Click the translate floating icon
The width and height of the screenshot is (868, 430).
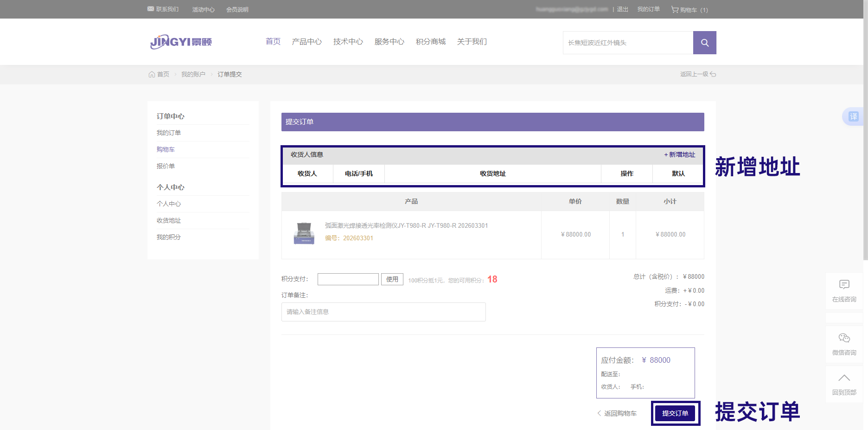pyautogui.click(x=853, y=116)
